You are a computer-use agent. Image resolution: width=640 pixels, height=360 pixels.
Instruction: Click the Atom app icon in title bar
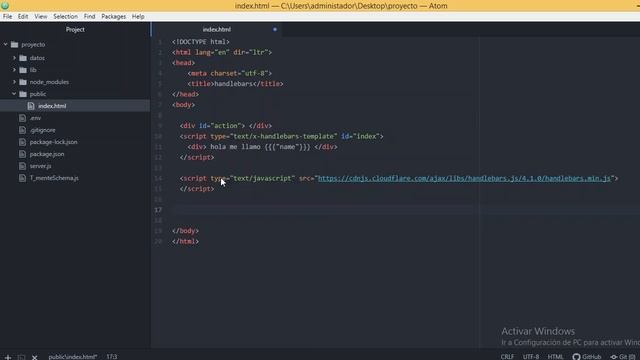[5, 5]
